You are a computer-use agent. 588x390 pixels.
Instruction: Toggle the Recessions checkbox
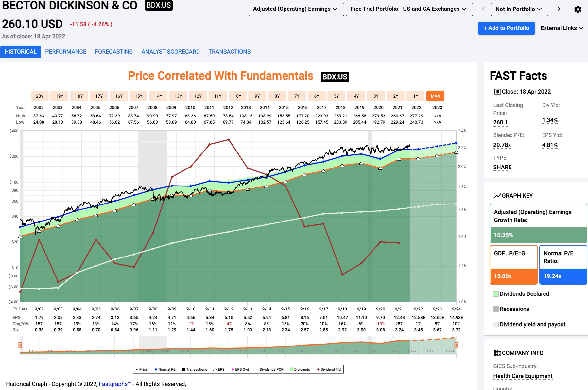pos(496,309)
